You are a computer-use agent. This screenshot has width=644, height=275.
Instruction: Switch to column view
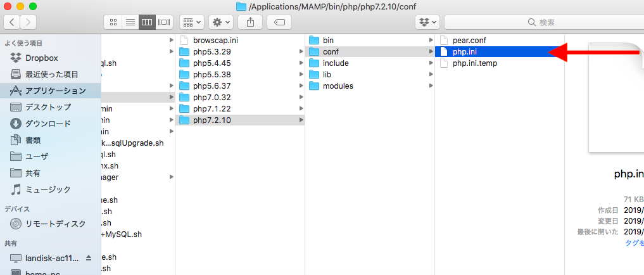(x=147, y=22)
